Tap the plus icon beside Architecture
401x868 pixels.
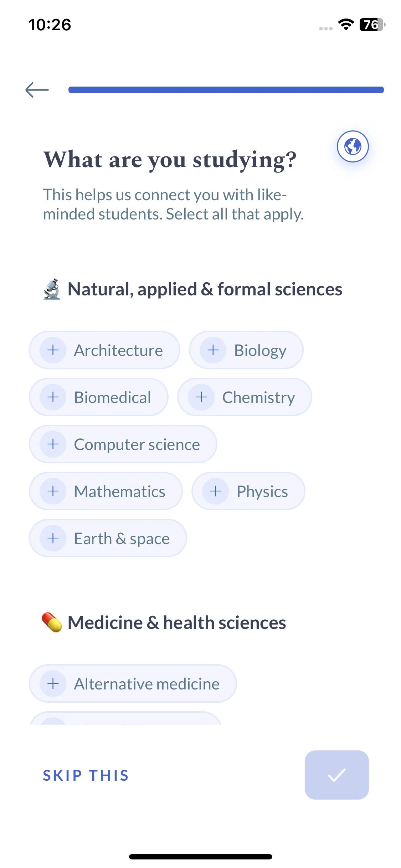(x=53, y=350)
